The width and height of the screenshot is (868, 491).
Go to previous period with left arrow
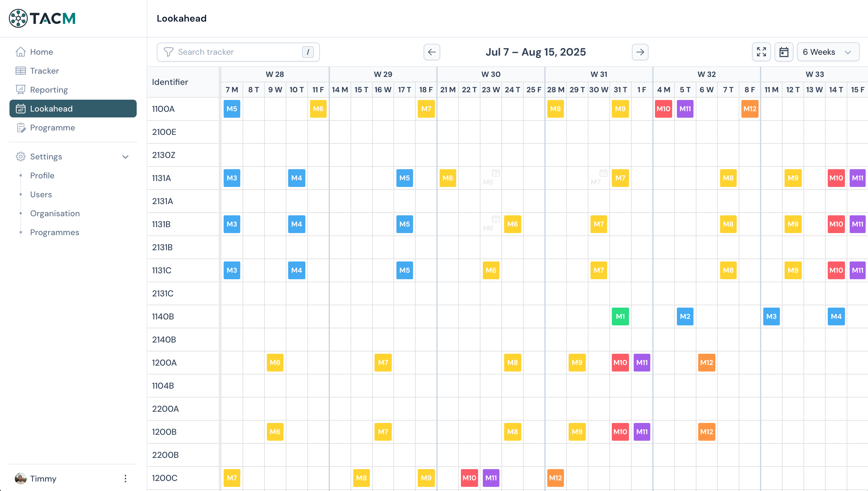tap(432, 52)
